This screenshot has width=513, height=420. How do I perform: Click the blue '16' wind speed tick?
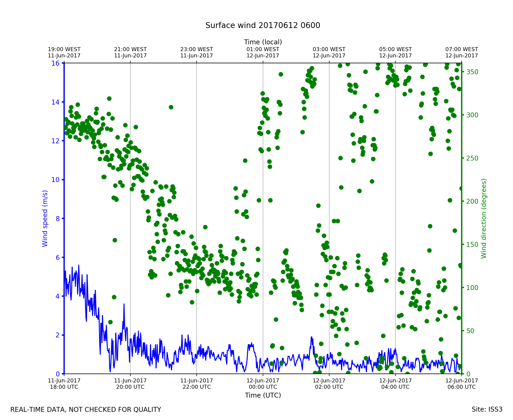pyautogui.click(x=55, y=63)
